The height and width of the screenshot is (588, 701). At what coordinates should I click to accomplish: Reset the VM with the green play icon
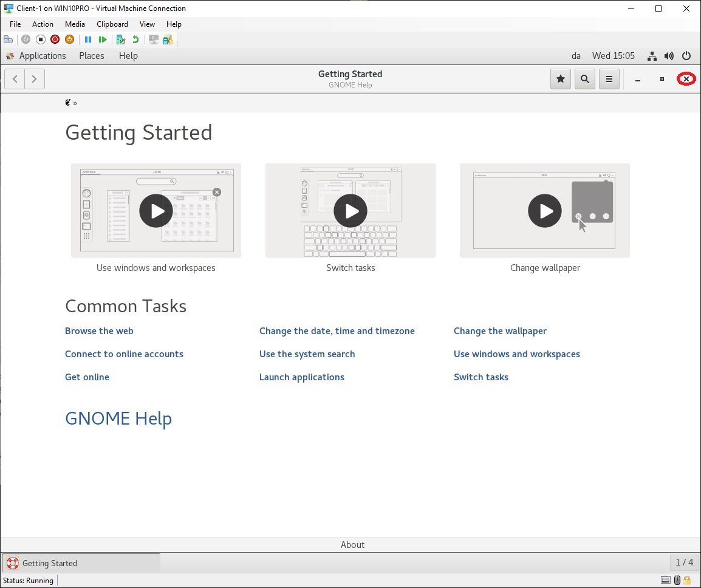103,39
